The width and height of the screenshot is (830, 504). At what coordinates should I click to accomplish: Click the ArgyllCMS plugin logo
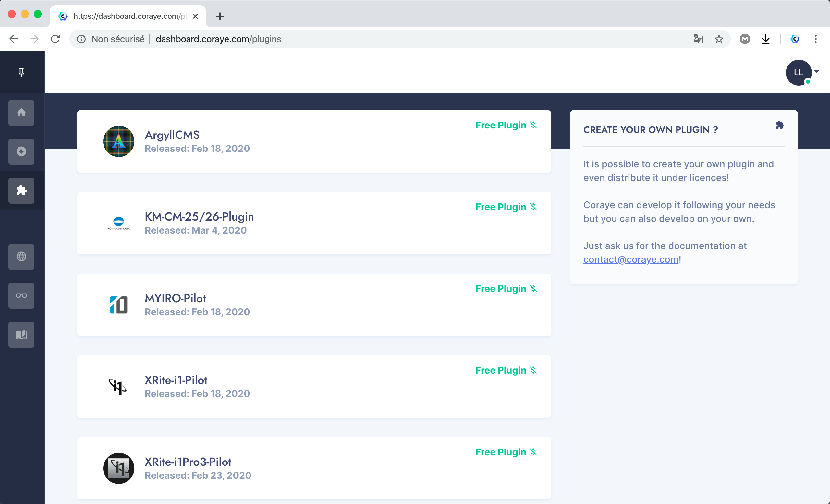pyautogui.click(x=118, y=141)
